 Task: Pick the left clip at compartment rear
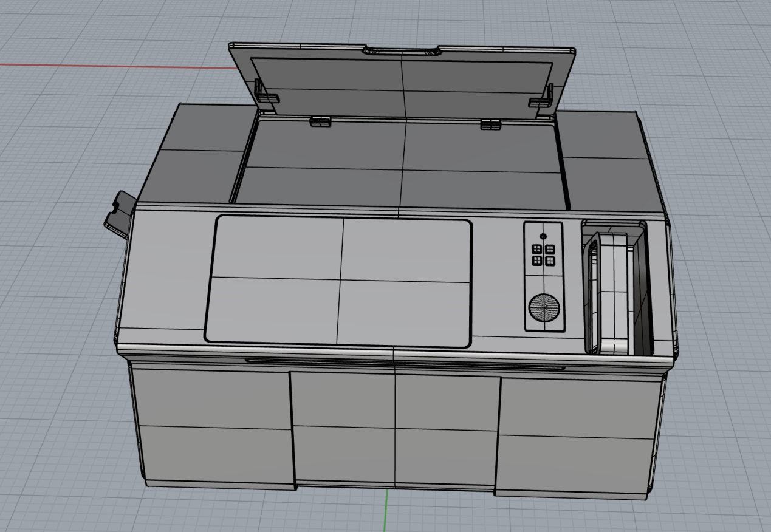[x=320, y=121]
